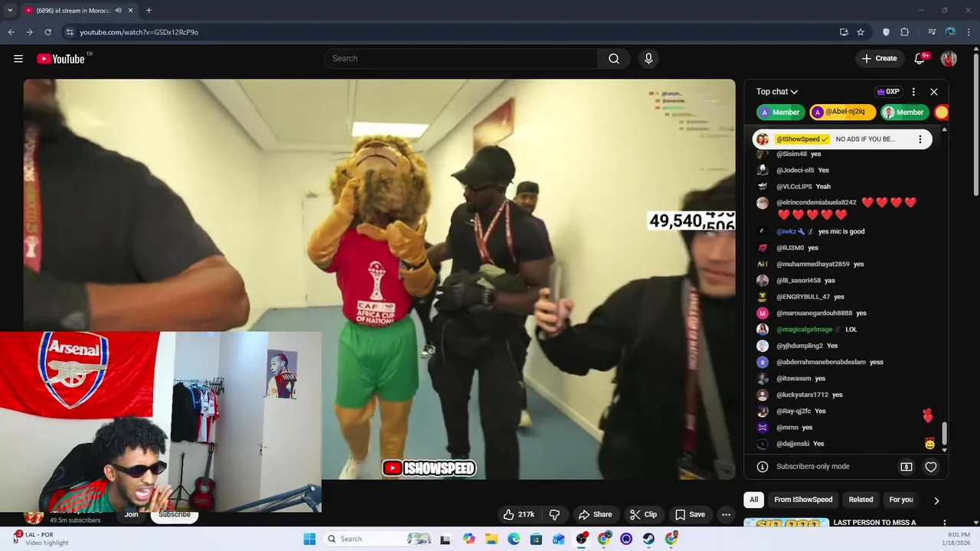This screenshot has height=551, width=980.
Task: Like the video with 217k thumbs up
Action: click(x=518, y=514)
